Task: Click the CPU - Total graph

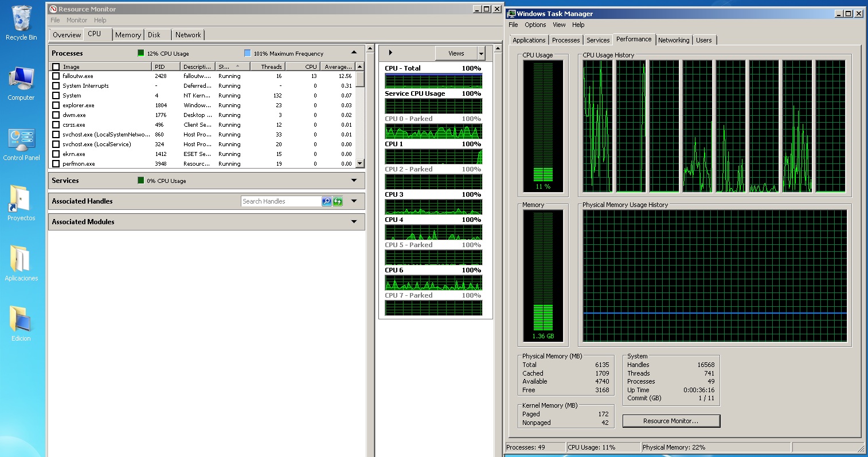Action: point(433,80)
